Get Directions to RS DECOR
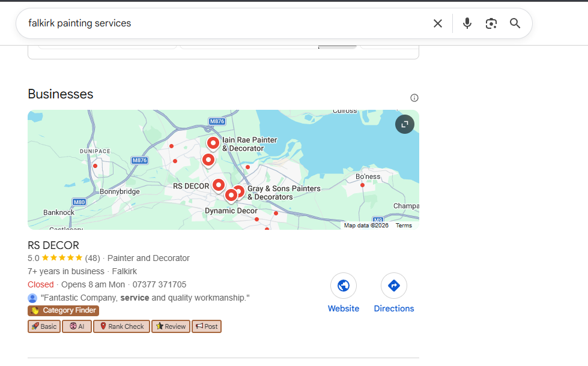The height and width of the screenshot is (366, 588). (394, 286)
